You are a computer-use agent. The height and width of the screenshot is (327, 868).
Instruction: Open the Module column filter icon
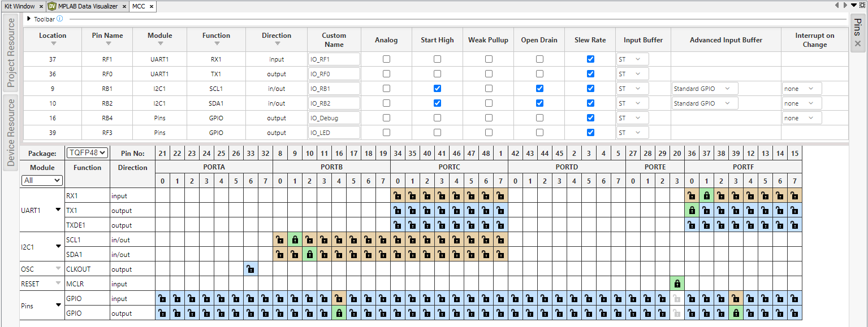160,43
